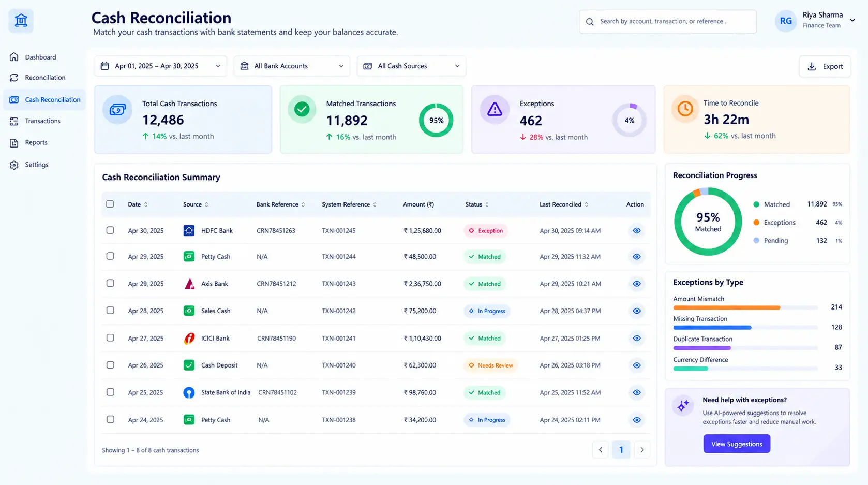Go to previous page arrow in pagination
The height and width of the screenshot is (485, 868).
[x=601, y=450]
